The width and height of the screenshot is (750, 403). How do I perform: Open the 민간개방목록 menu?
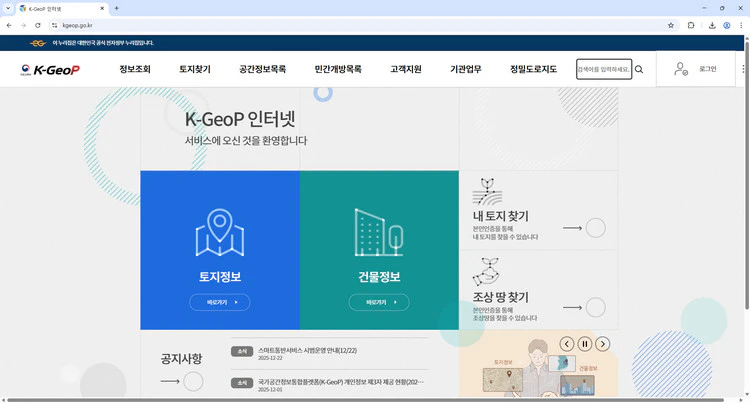[338, 69]
